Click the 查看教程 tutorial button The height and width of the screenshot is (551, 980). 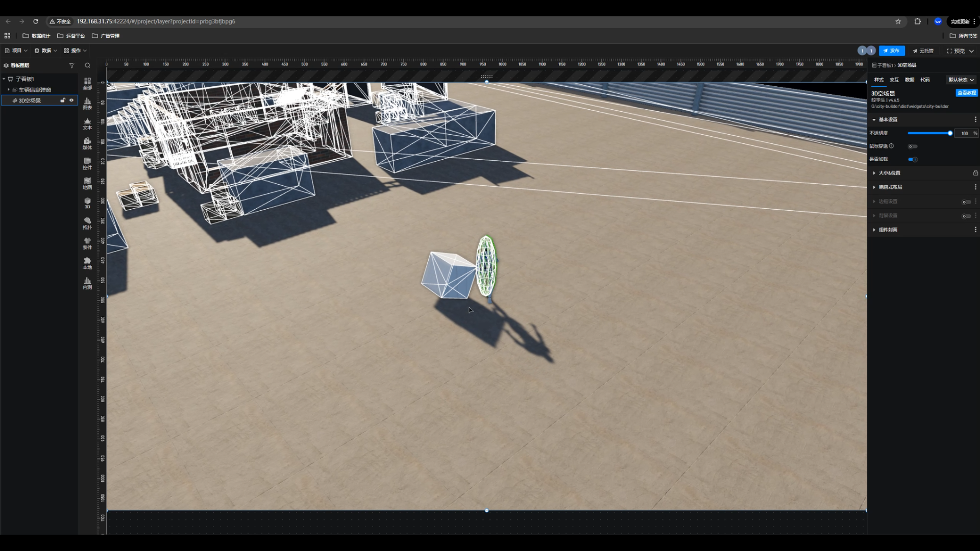966,93
